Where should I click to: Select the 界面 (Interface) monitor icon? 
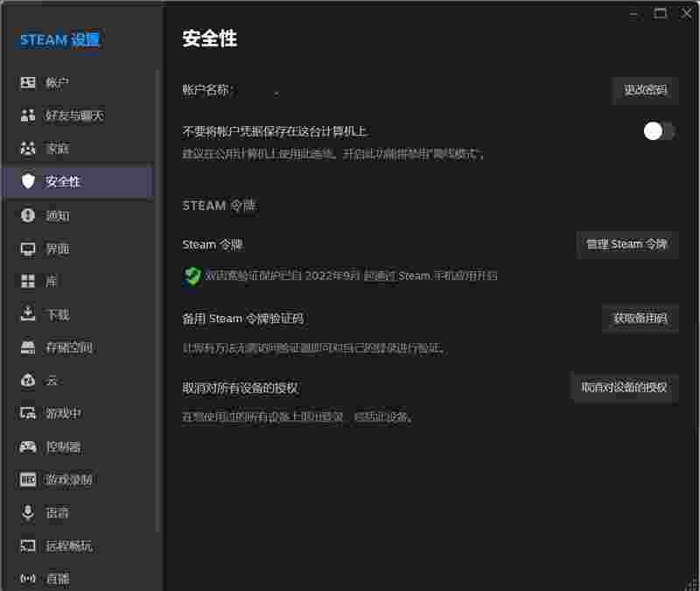click(x=28, y=249)
